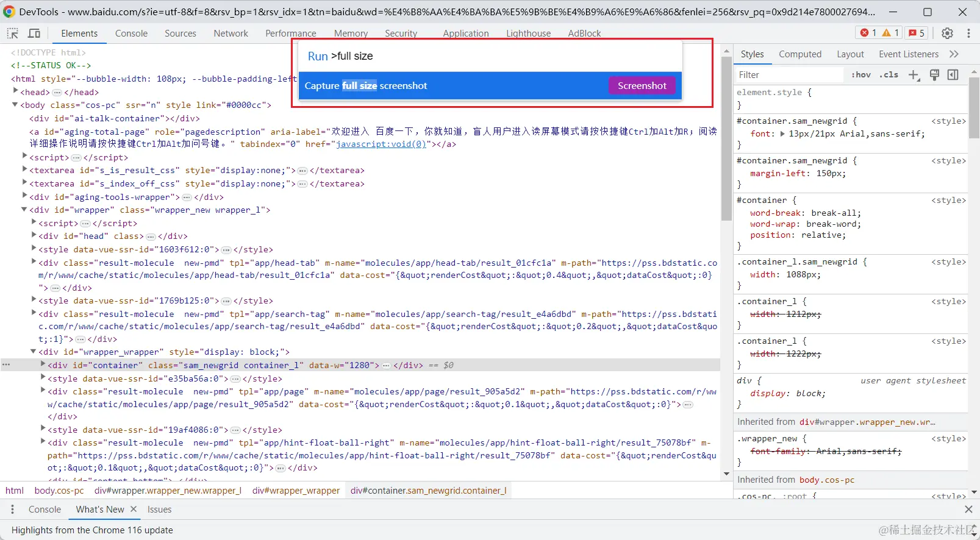Click the Chrome icon in title bar

click(9, 12)
